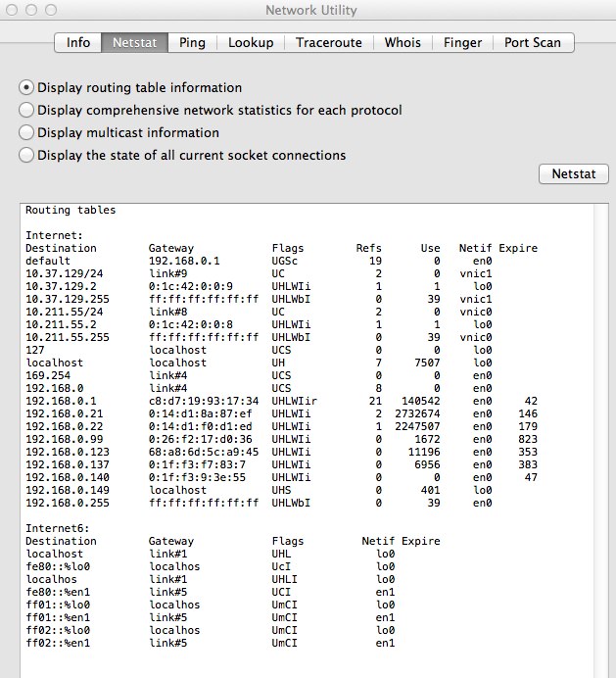This screenshot has width=616, height=678.
Task: Close the Network Utility window
Action: coord(12,10)
